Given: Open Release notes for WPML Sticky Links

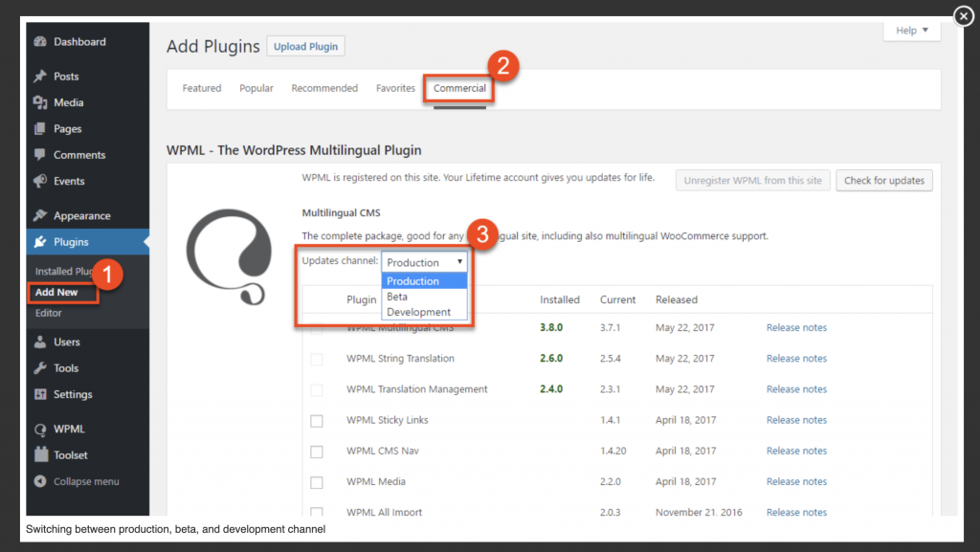Looking at the screenshot, I should click(796, 420).
